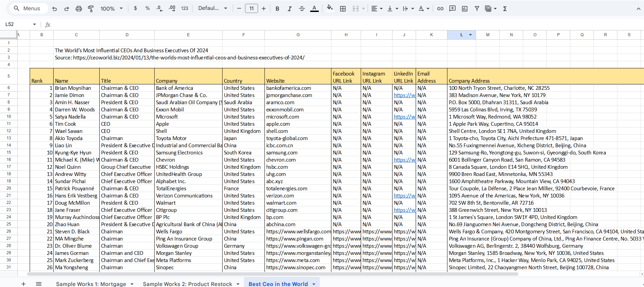Click the formula bar fx icon
This screenshot has height=287, width=644.
[x=48, y=25]
